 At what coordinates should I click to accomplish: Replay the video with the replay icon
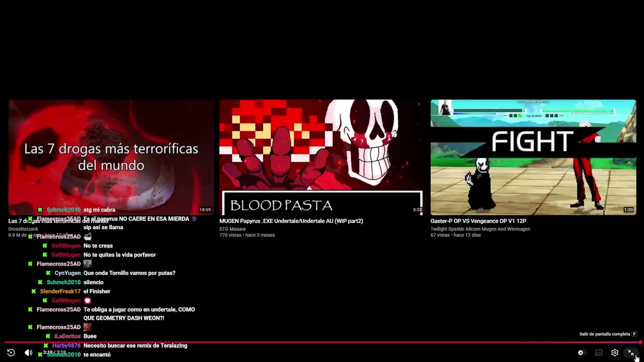pos(11,353)
